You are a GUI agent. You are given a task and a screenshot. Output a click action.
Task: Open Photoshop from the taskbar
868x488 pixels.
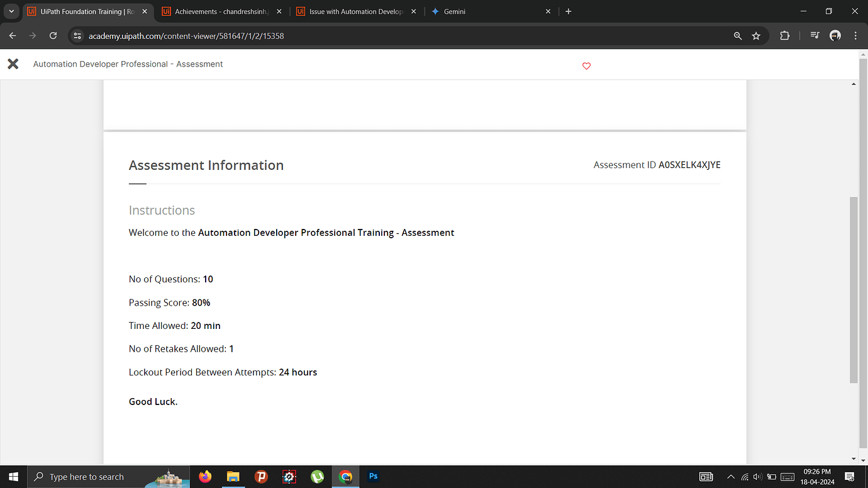click(373, 477)
